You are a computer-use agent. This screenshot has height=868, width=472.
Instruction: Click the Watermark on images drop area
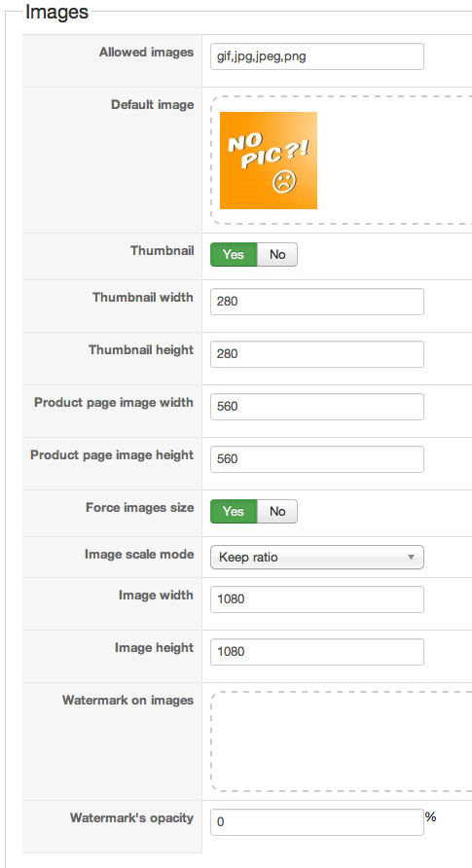coord(342,741)
